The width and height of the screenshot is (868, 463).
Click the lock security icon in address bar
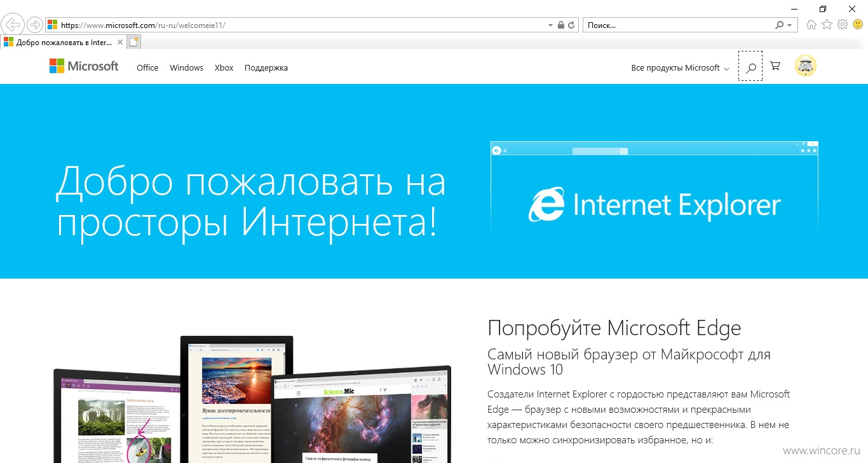tap(560, 25)
